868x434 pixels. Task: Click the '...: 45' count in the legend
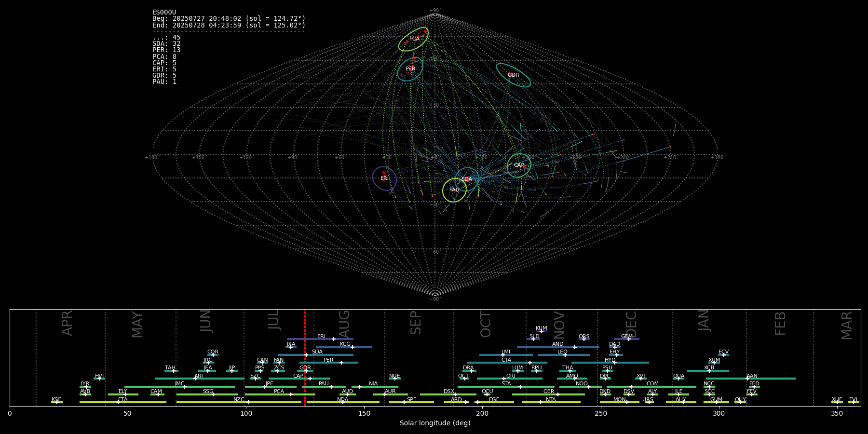tap(166, 38)
